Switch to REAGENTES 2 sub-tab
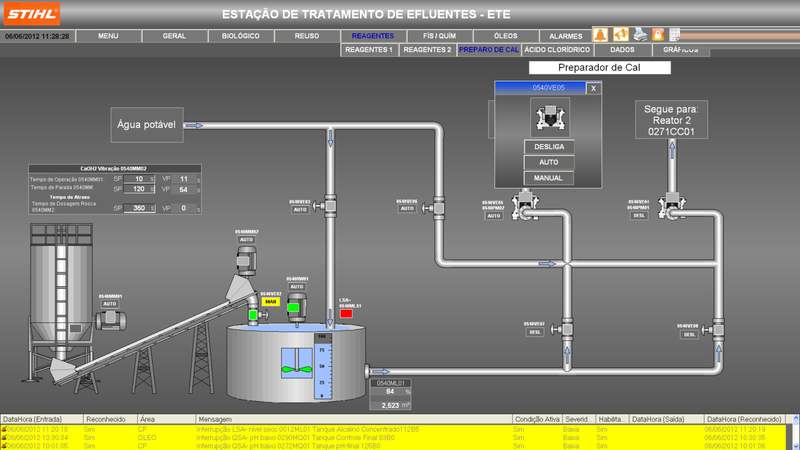The width and height of the screenshot is (800, 450). click(428, 50)
